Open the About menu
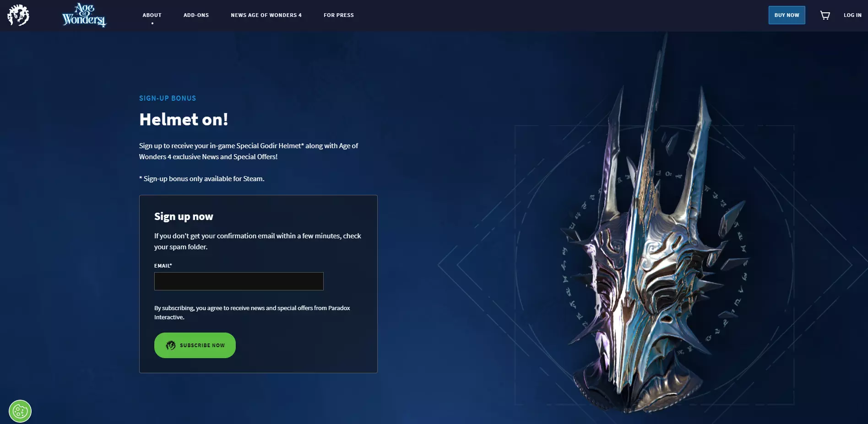Image resolution: width=868 pixels, height=424 pixels. tap(152, 15)
